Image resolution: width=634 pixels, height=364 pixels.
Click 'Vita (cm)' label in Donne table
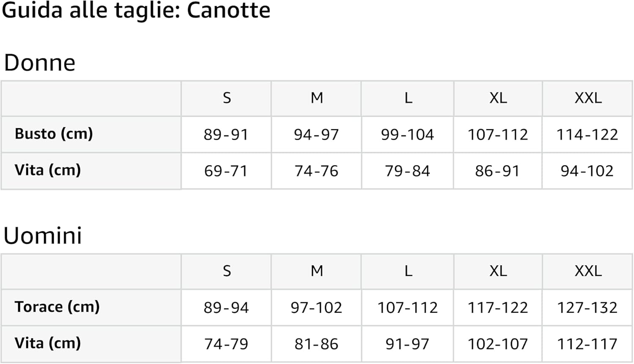[48, 170]
